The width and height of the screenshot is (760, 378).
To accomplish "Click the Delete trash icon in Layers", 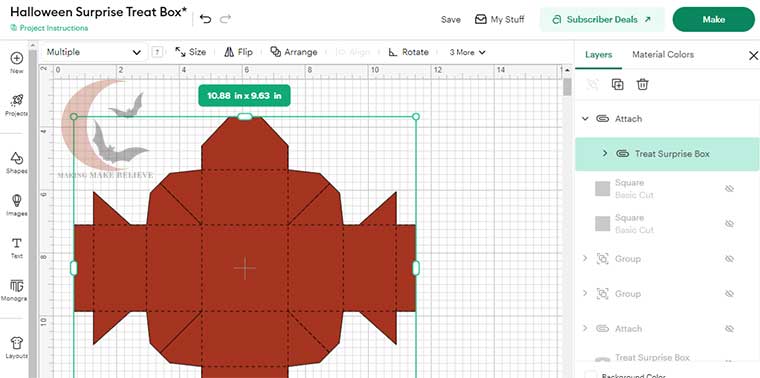I will coord(642,84).
